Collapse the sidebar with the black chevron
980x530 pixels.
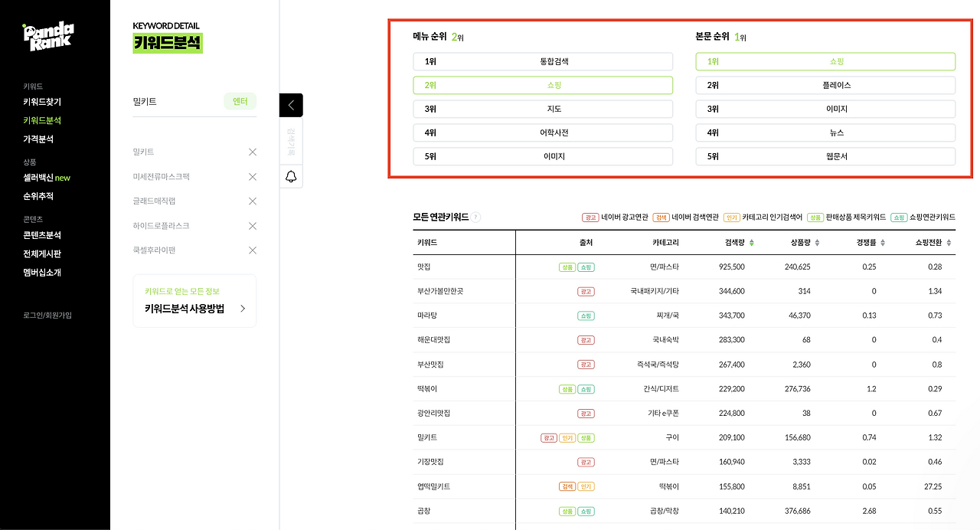click(x=291, y=105)
